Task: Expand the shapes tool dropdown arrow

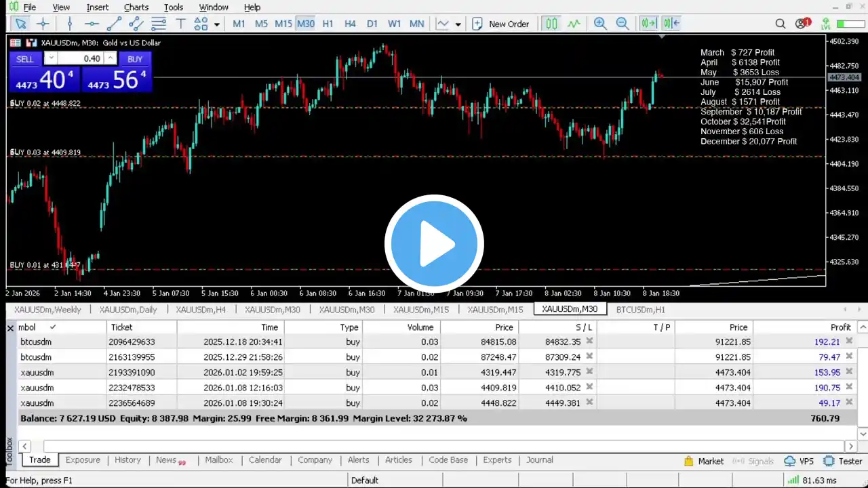Action: coord(217,24)
